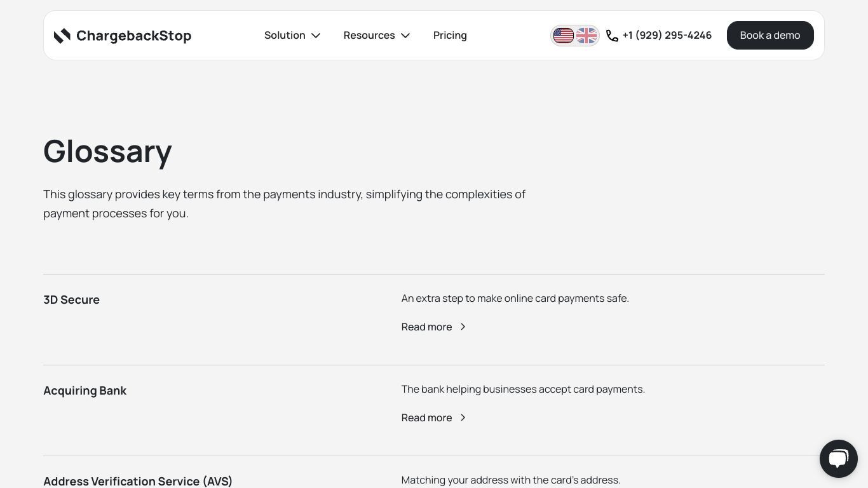Open the Pricing menu item

(x=450, y=36)
